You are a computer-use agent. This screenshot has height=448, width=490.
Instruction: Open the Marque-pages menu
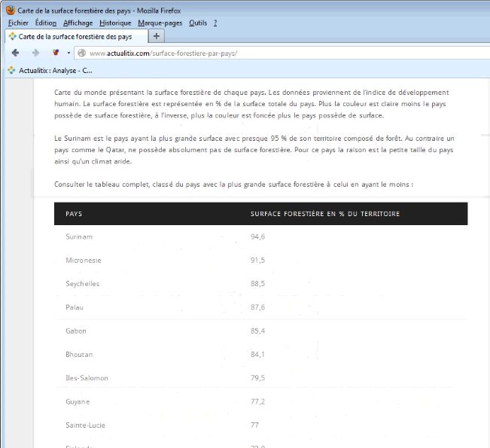pos(160,23)
